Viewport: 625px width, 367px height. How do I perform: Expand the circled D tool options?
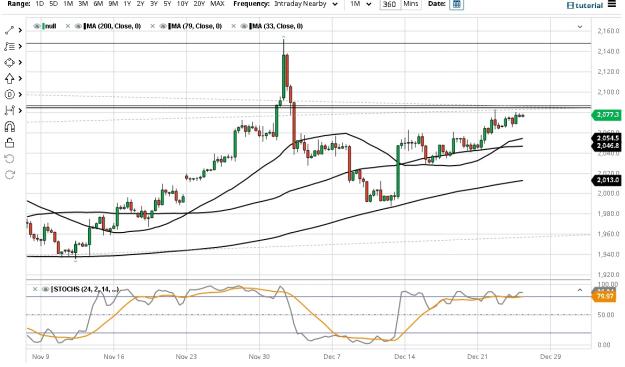coord(20,94)
